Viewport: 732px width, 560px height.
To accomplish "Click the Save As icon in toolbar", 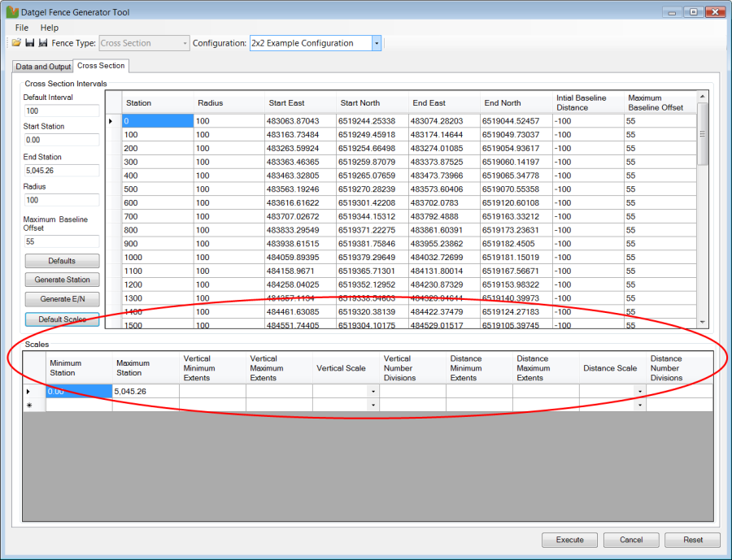I will pos(42,43).
